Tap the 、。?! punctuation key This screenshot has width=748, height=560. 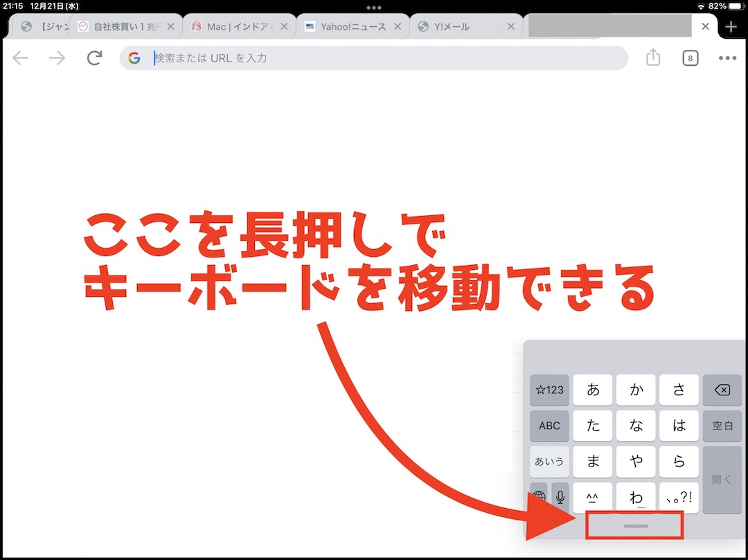[679, 497]
